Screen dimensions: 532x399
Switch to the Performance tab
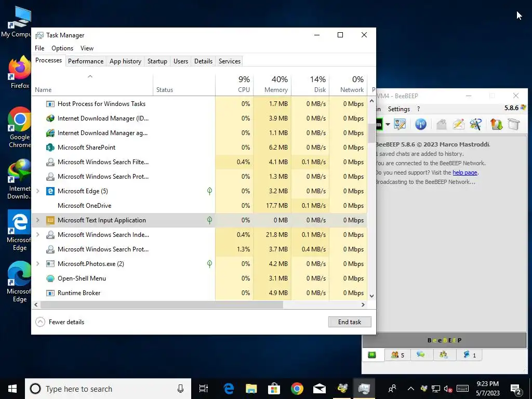point(86,61)
